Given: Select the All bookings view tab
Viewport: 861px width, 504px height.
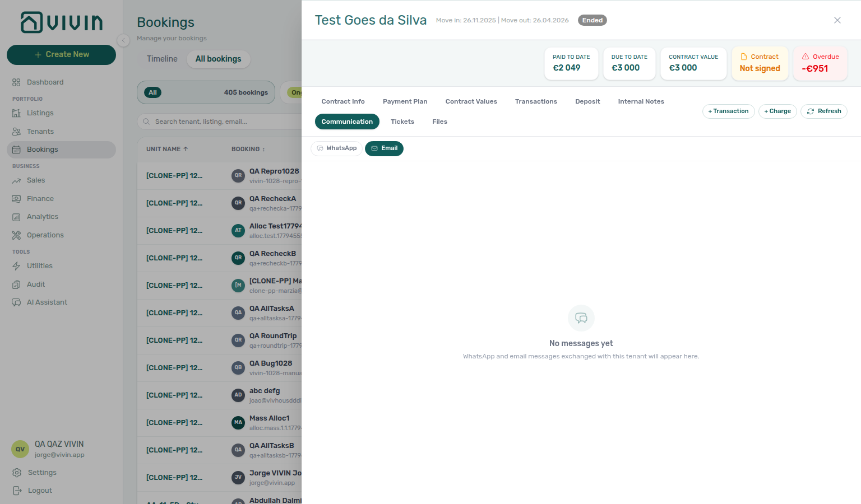Looking at the screenshot, I should [218, 59].
